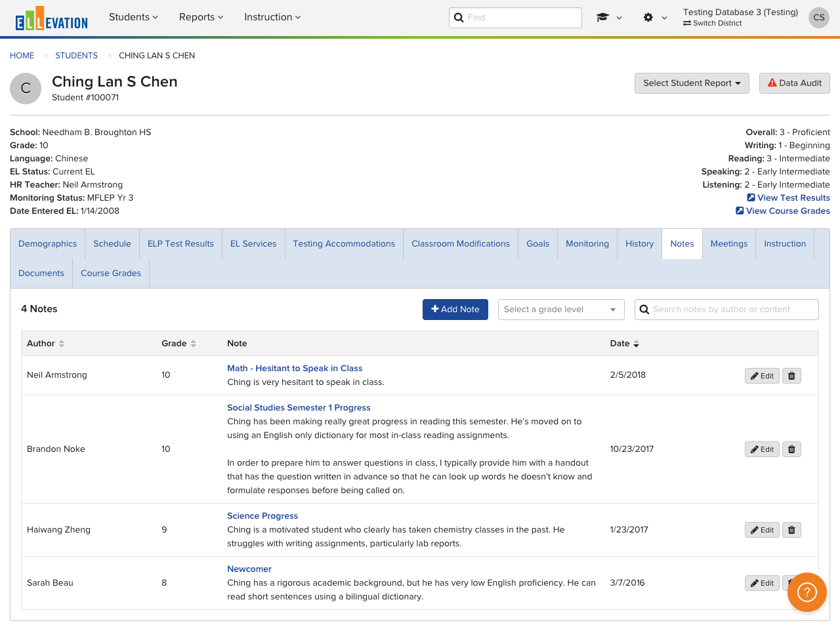Go to HOME breadcrumb

click(x=22, y=56)
